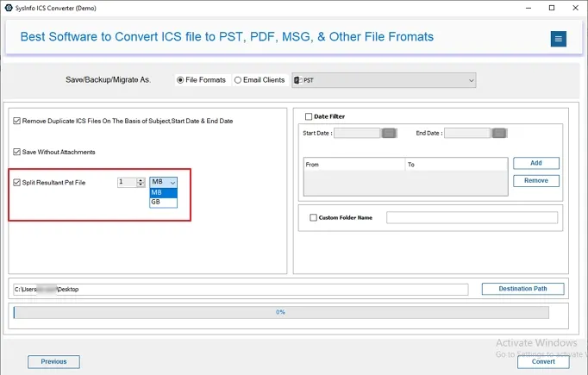Choose MB from the unit list
This screenshot has height=375, width=588.
[164, 192]
